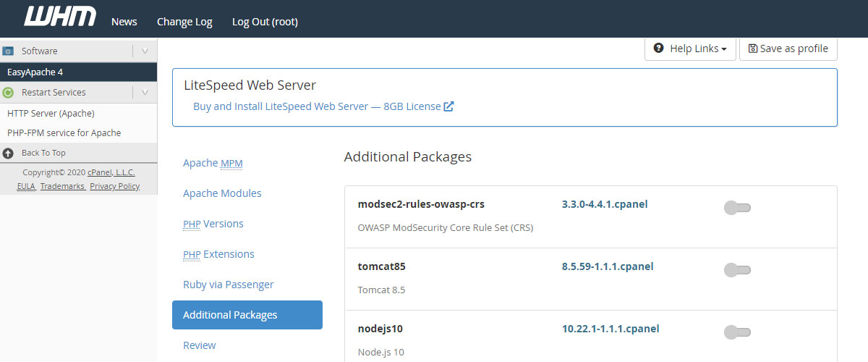Enable the tomcat85 package switch

(x=737, y=270)
